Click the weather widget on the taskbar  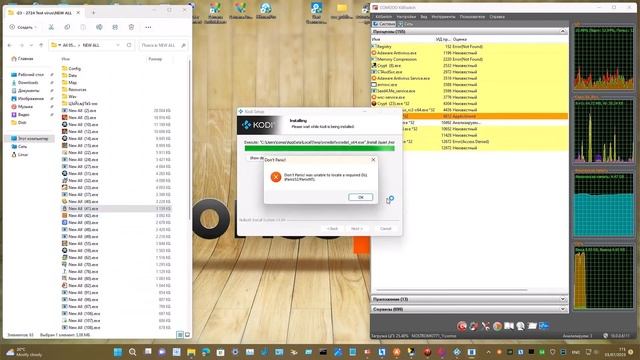pyautogui.click(x=25, y=352)
